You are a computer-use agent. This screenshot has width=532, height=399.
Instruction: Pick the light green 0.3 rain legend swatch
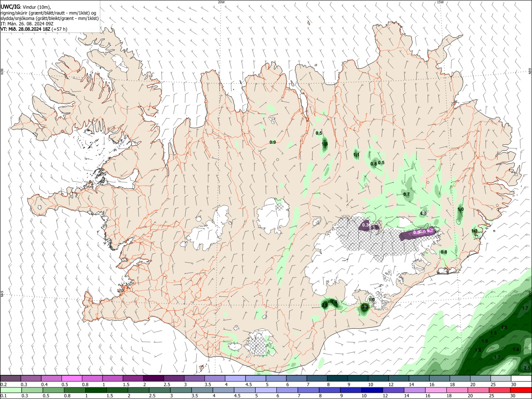[x=32, y=390]
